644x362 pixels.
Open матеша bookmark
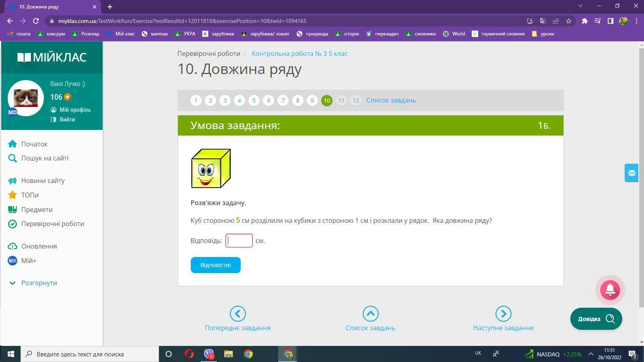click(155, 34)
